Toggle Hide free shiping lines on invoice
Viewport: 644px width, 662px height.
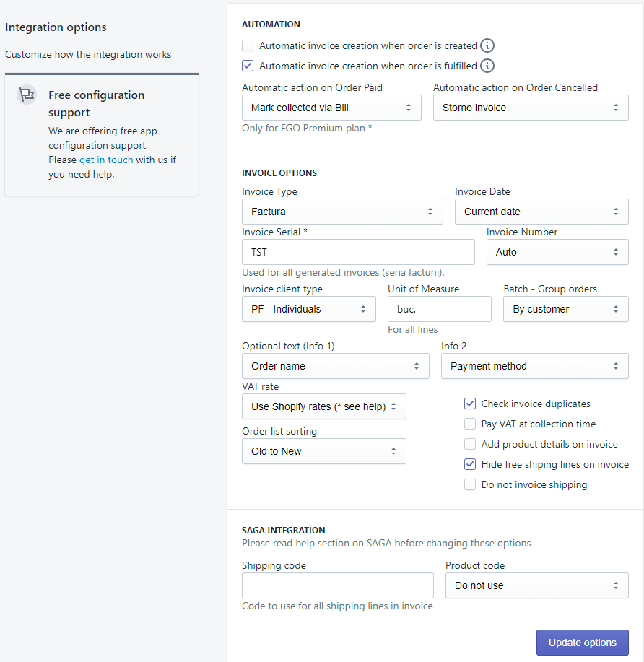point(470,464)
